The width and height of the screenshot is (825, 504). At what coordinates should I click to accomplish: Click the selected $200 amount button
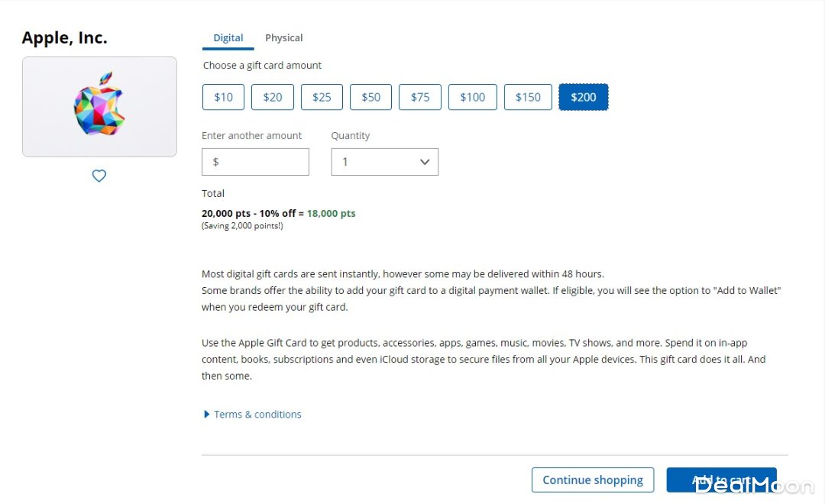tap(584, 97)
